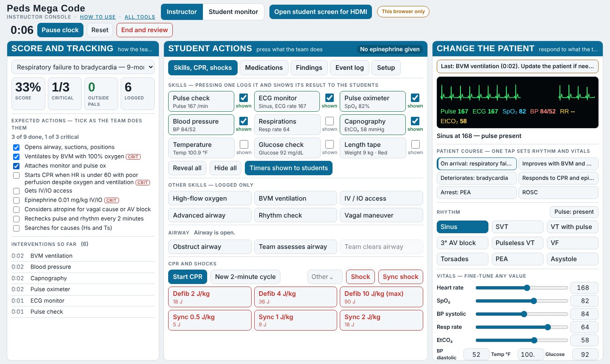Adjust the Heart rate slider
The width and height of the screenshot is (610, 364).
(x=521, y=288)
